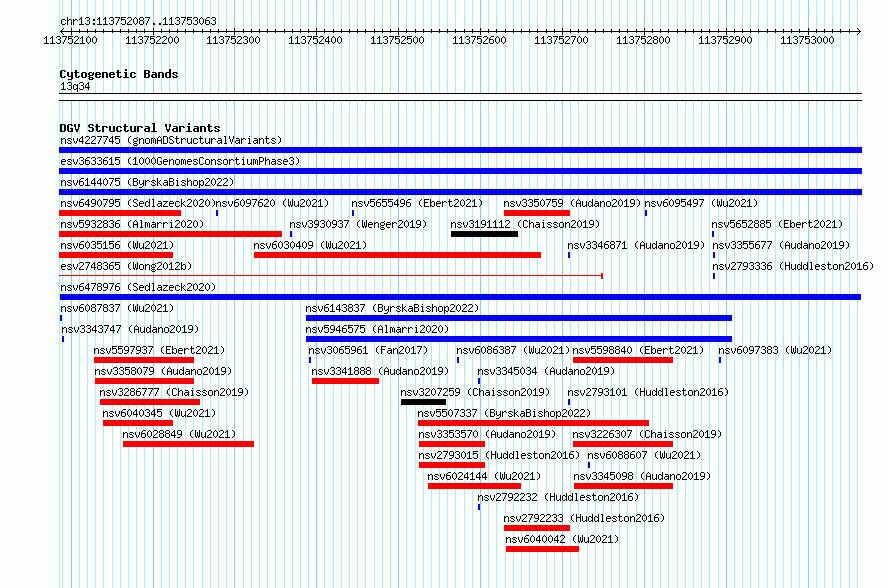Select the long red bar for nsv6030409

397,255
